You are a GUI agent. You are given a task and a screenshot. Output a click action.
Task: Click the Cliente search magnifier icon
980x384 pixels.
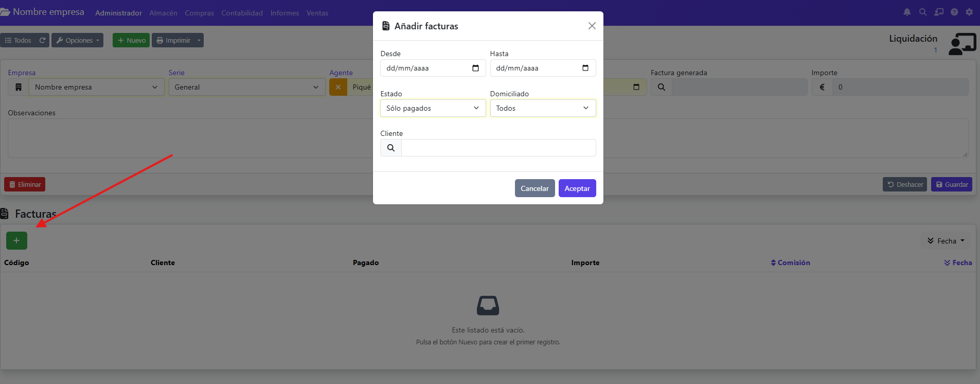click(391, 148)
